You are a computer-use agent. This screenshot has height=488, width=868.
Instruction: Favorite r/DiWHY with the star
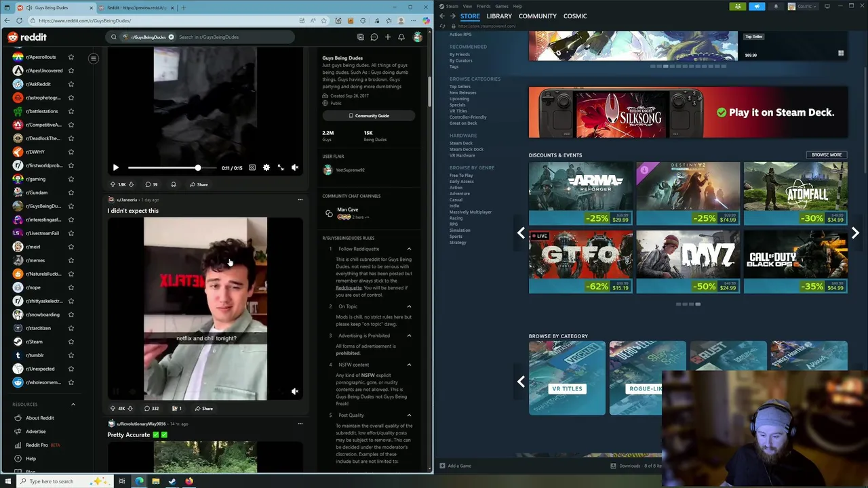pos(71,152)
